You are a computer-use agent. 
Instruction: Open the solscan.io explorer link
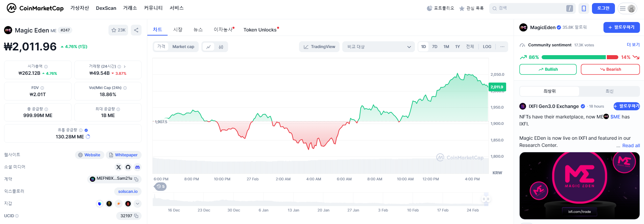click(128, 192)
